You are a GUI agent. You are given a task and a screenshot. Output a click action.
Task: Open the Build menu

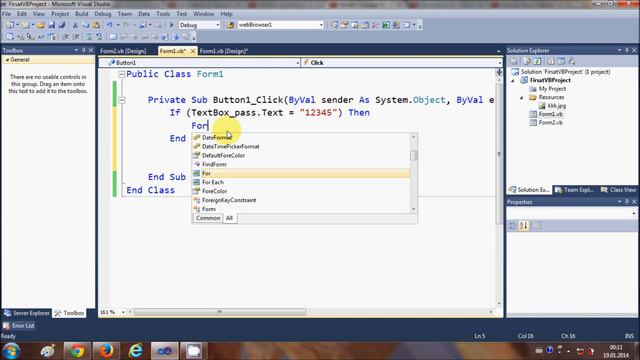[x=82, y=14]
